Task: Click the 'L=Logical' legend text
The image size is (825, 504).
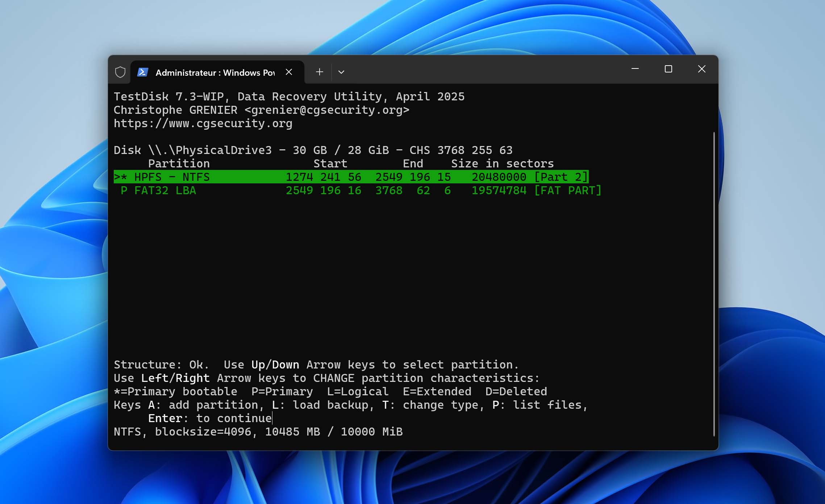Action: [358, 391]
